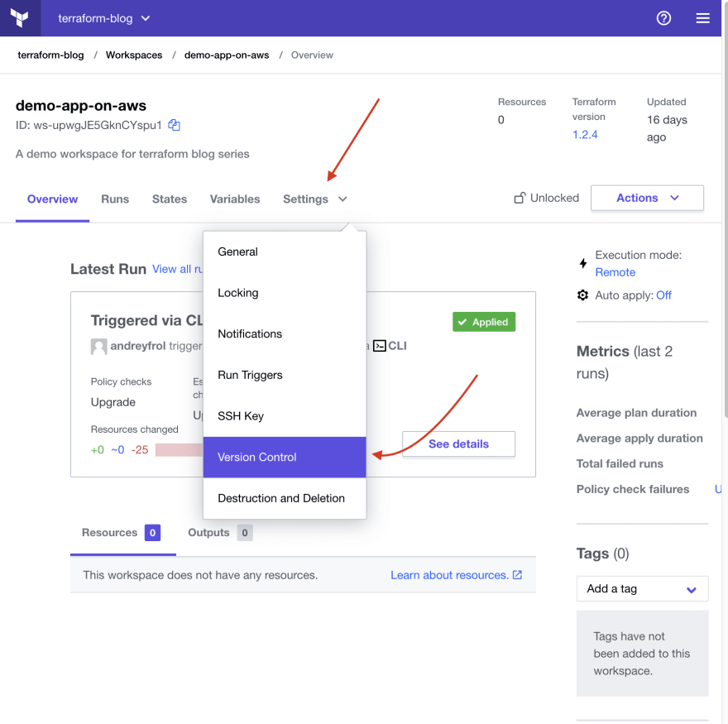
Task: Open the help question mark icon
Action: (663, 18)
